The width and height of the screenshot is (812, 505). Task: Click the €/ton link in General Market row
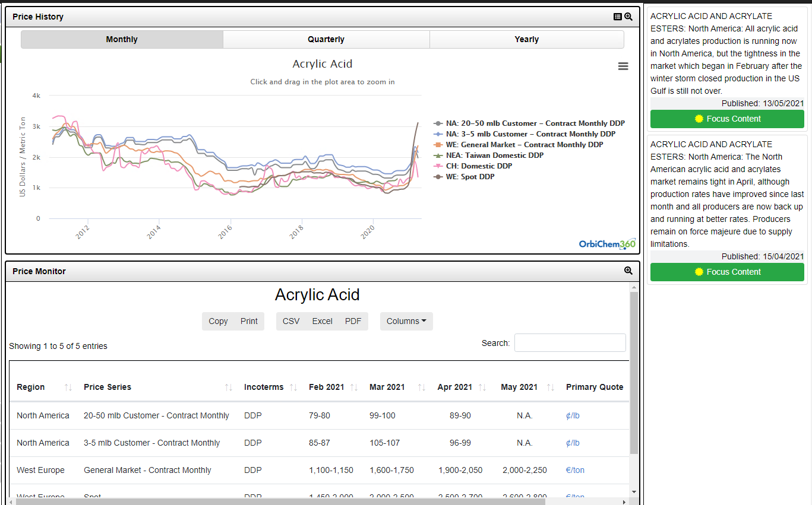[575, 470]
